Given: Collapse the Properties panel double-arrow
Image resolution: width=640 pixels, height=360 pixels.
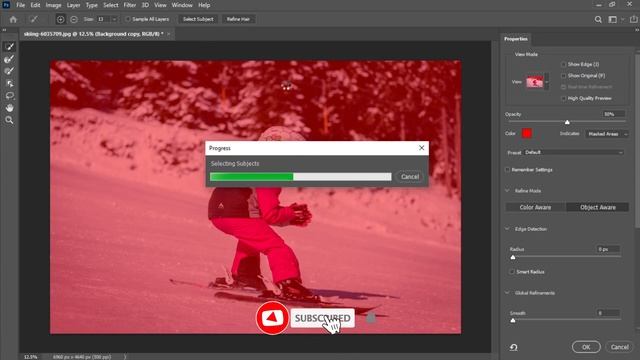Looking at the screenshot, I should (x=637, y=30).
